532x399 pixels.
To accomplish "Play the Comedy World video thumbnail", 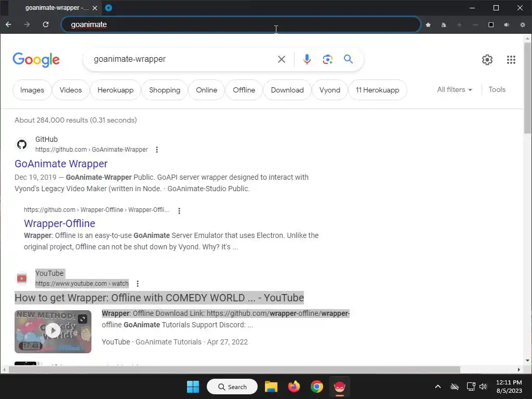I will point(53,331).
